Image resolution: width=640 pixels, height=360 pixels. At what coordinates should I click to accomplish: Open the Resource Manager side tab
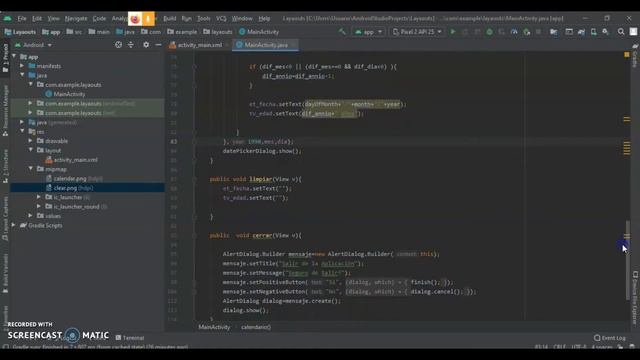click(5, 110)
